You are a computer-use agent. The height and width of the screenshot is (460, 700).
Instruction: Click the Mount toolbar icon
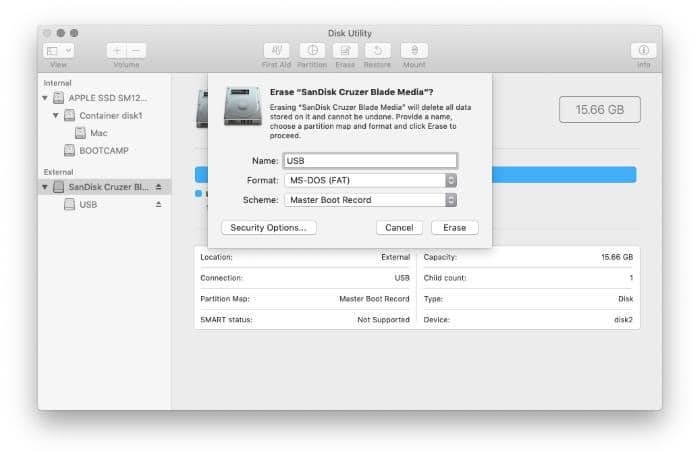414,50
